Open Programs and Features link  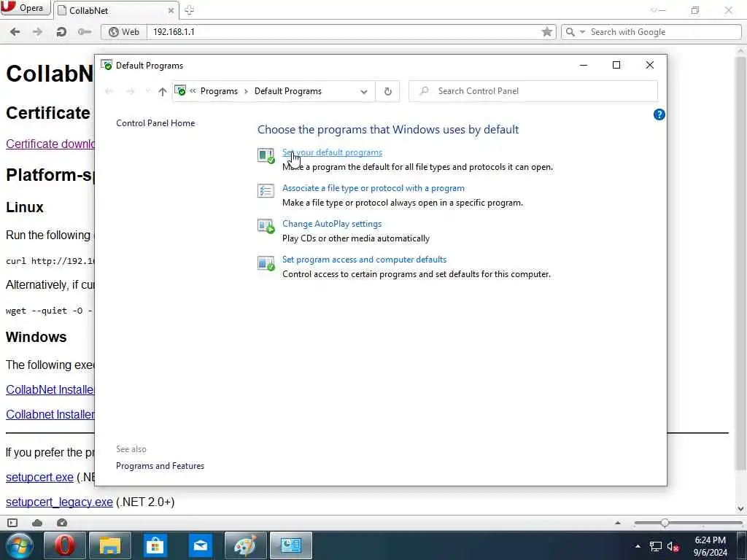point(160,466)
